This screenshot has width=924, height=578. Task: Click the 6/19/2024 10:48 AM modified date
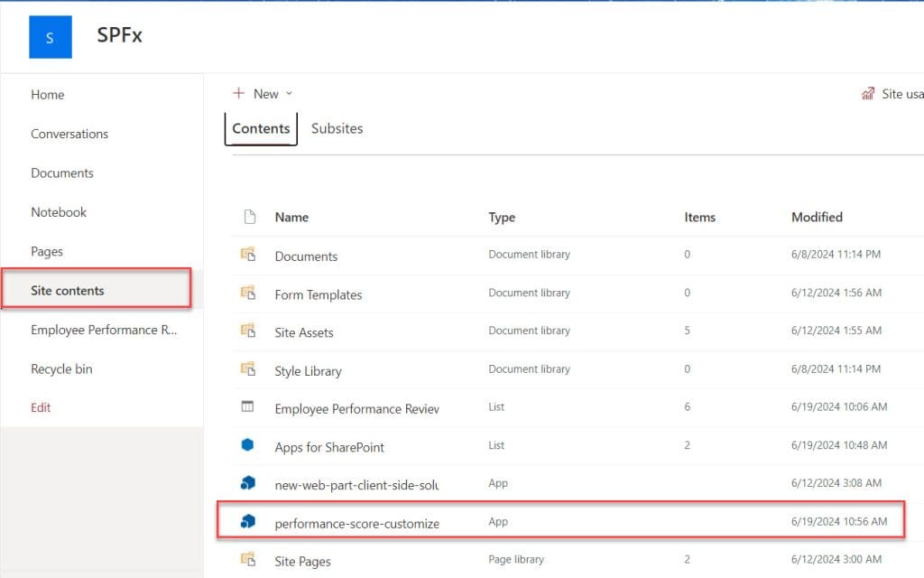(839, 445)
